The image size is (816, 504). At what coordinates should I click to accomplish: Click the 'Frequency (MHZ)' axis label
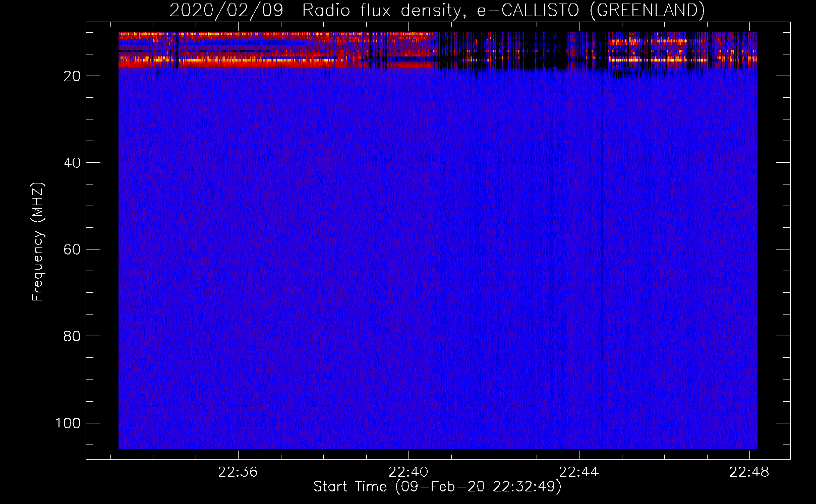tap(38, 242)
